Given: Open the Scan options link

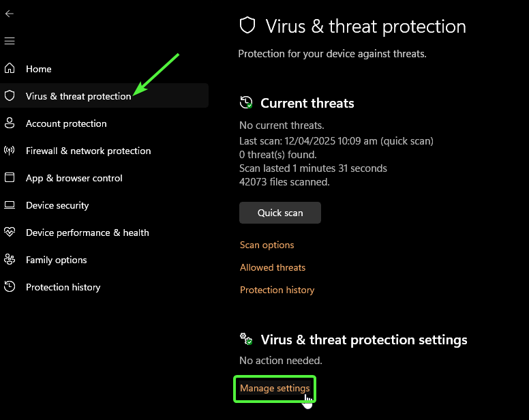Looking at the screenshot, I should click(267, 245).
